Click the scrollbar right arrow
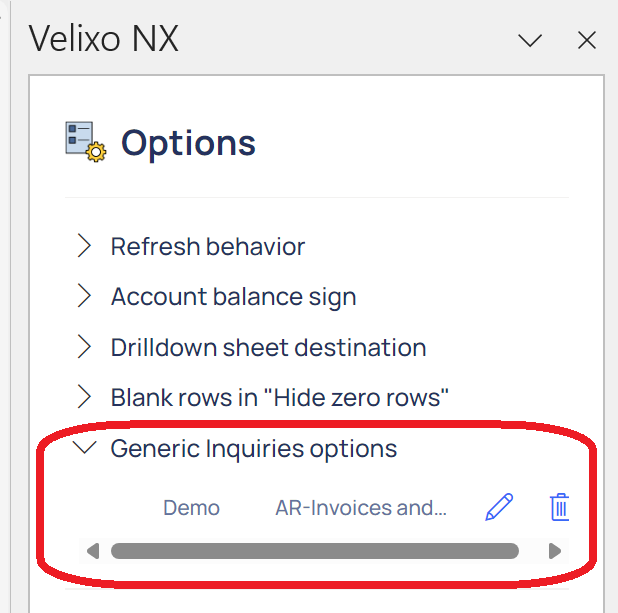This screenshot has width=618, height=613. pos(555,551)
